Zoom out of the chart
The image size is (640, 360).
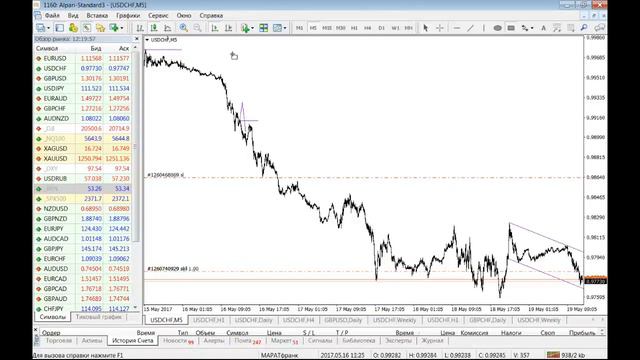(197, 28)
